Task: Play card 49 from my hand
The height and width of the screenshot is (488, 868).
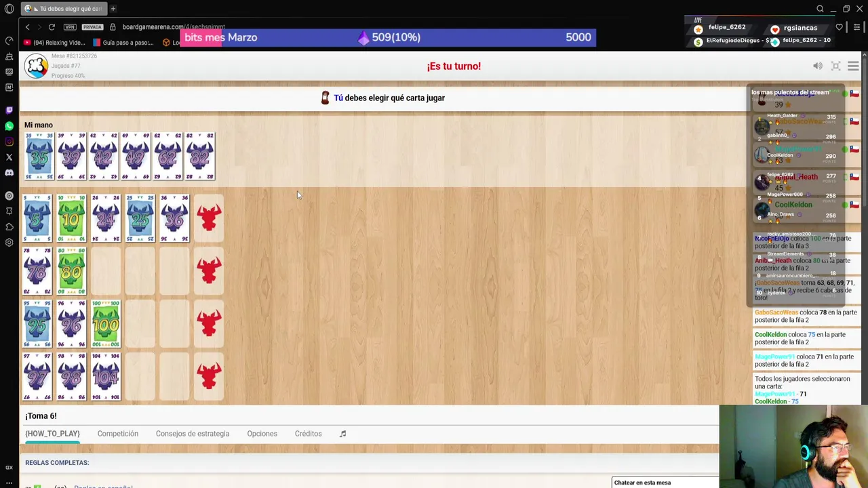Action: (x=136, y=157)
